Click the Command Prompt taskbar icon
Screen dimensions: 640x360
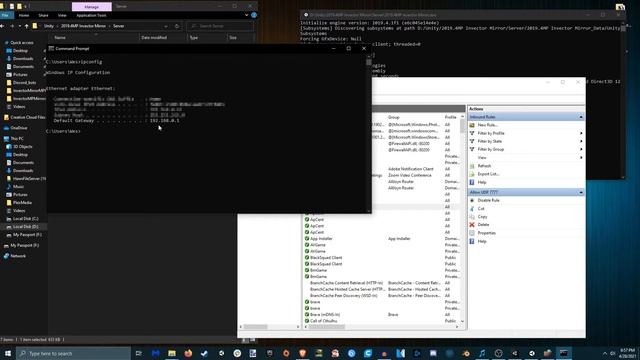(x=564, y=353)
